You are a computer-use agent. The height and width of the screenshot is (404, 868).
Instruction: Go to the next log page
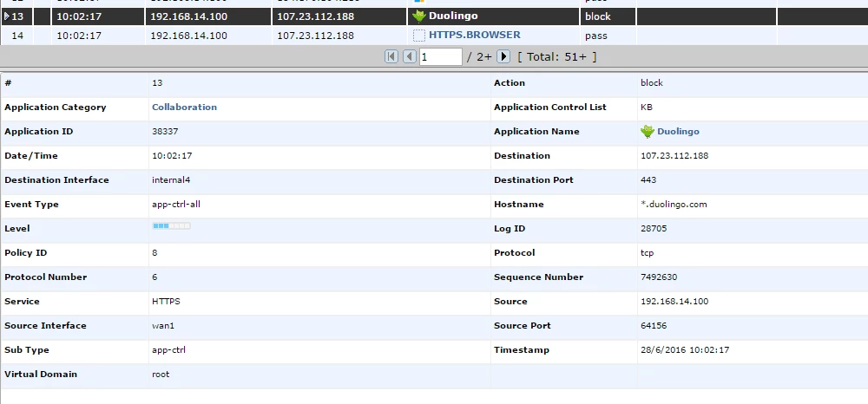[503, 56]
